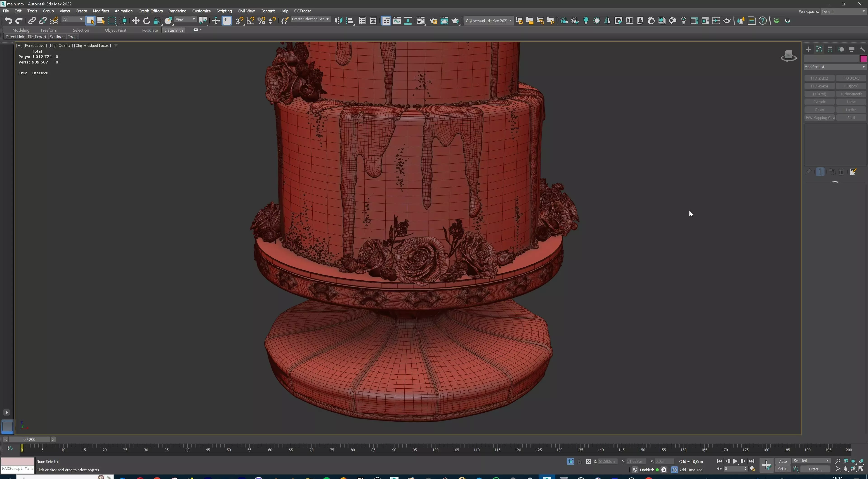
Task: Toggle Auto Key mode
Action: [x=782, y=461]
